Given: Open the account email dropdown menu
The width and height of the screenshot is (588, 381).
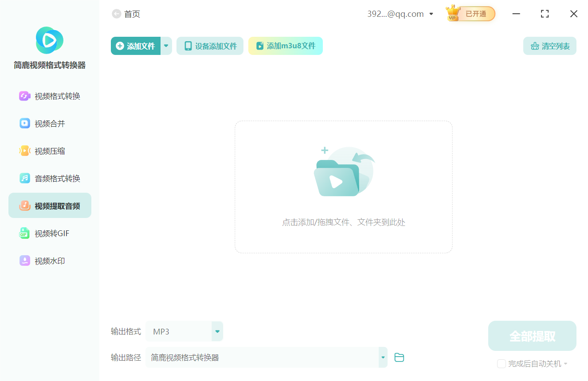Looking at the screenshot, I should pyautogui.click(x=431, y=14).
